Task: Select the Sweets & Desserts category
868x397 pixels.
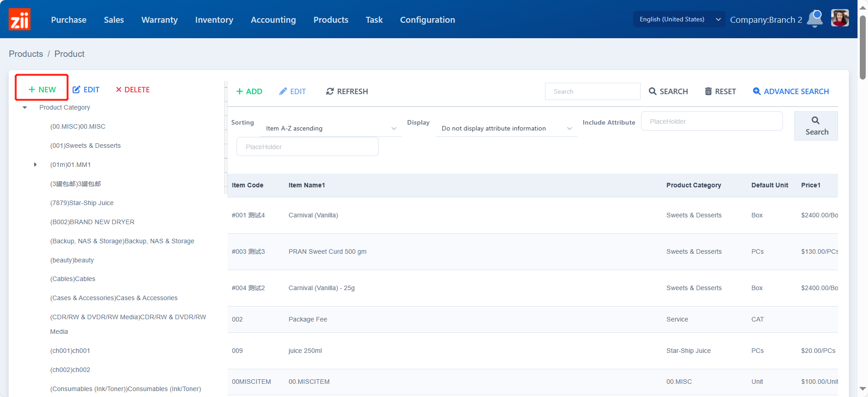Action: 85,146
